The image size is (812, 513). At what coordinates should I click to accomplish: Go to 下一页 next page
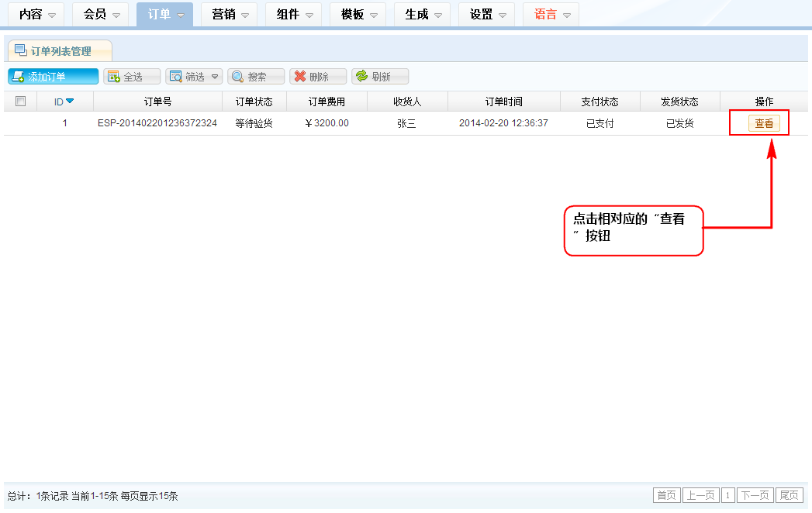[x=755, y=495]
